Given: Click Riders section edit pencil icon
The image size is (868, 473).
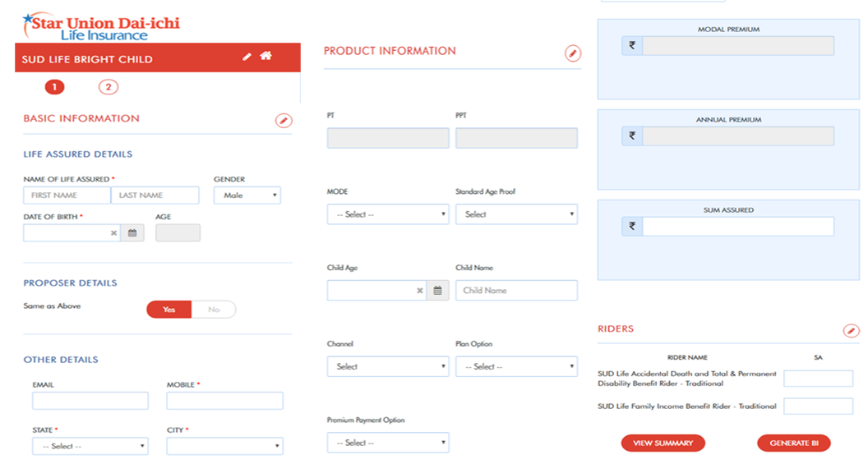Looking at the screenshot, I should pyautogui.click(x=852, y=331).
